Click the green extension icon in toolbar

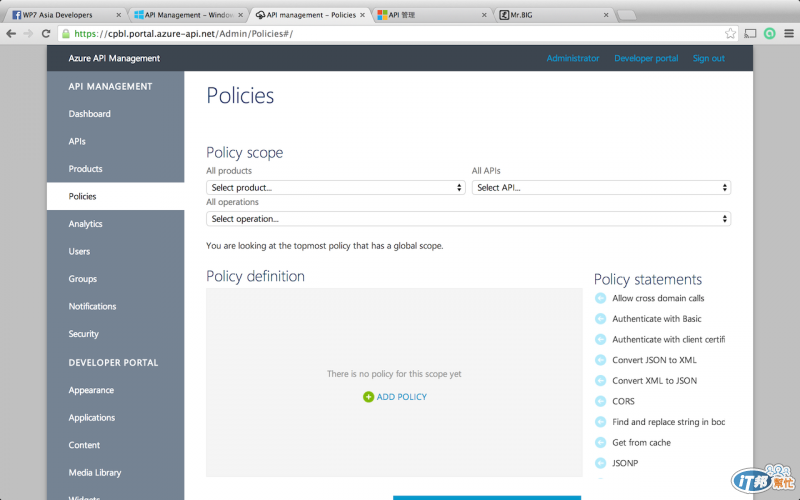pyautogui.click(x=769, y=34)
